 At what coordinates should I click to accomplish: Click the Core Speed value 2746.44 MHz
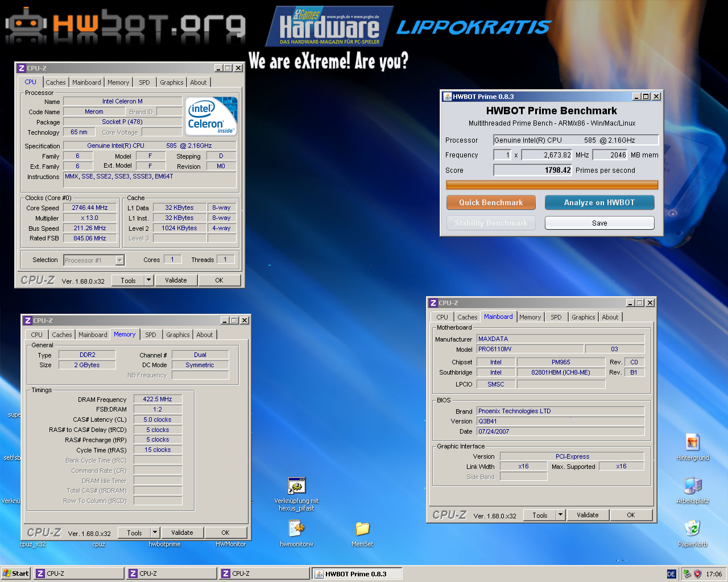[90, 208]
